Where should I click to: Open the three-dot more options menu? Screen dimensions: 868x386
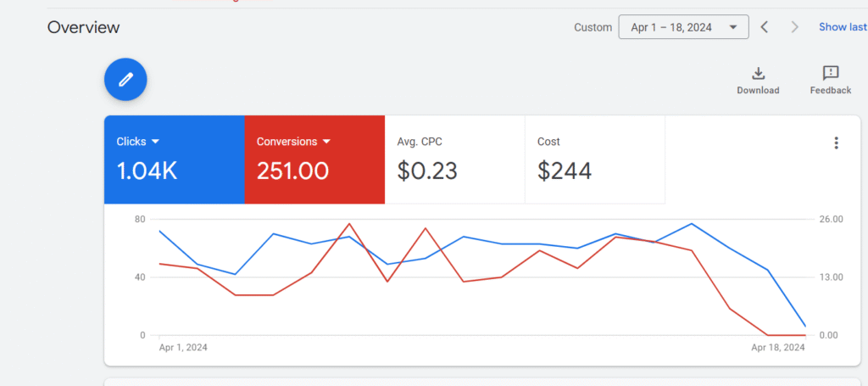coord(836,143)
